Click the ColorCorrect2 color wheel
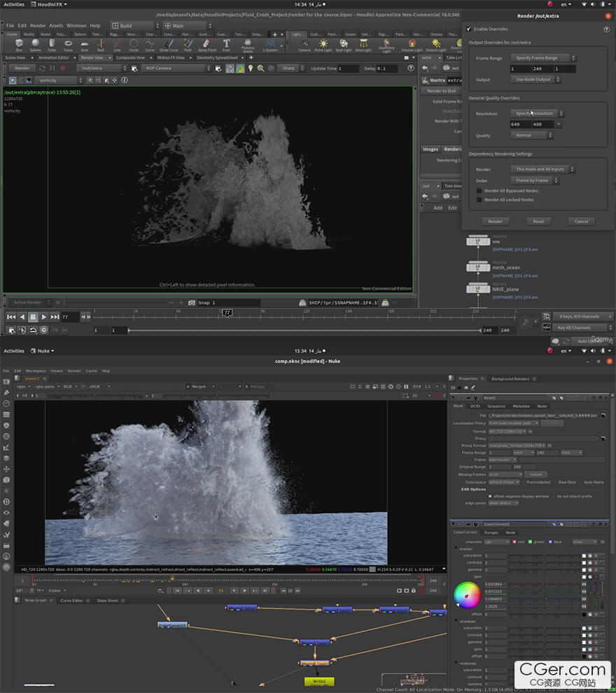 (x=467, y=595)
